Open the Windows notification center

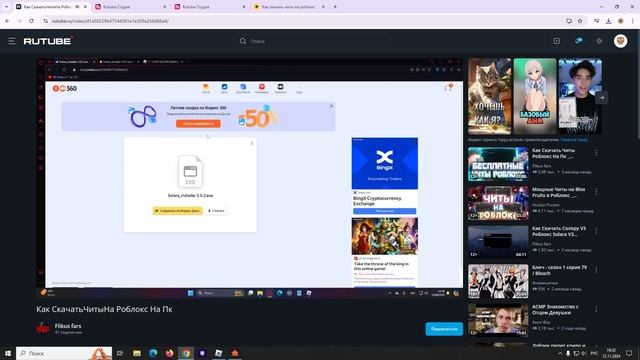point(629,353)
